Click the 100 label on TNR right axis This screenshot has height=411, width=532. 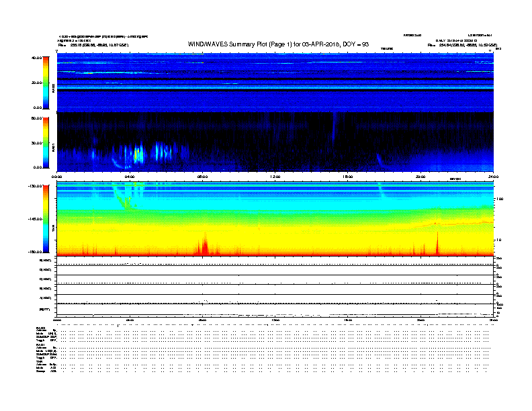(500, 199)
